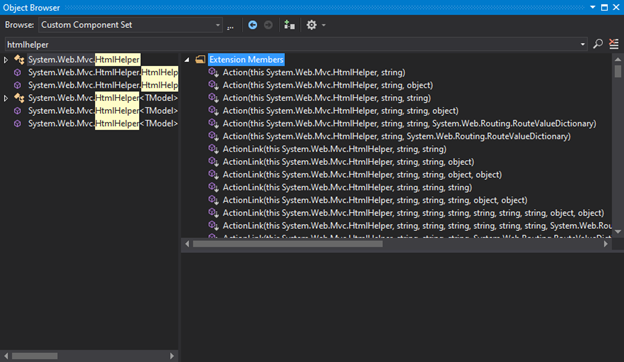Click the Back navigation arrow icon
The image size is (624, 362).
[x=252, y=25]
